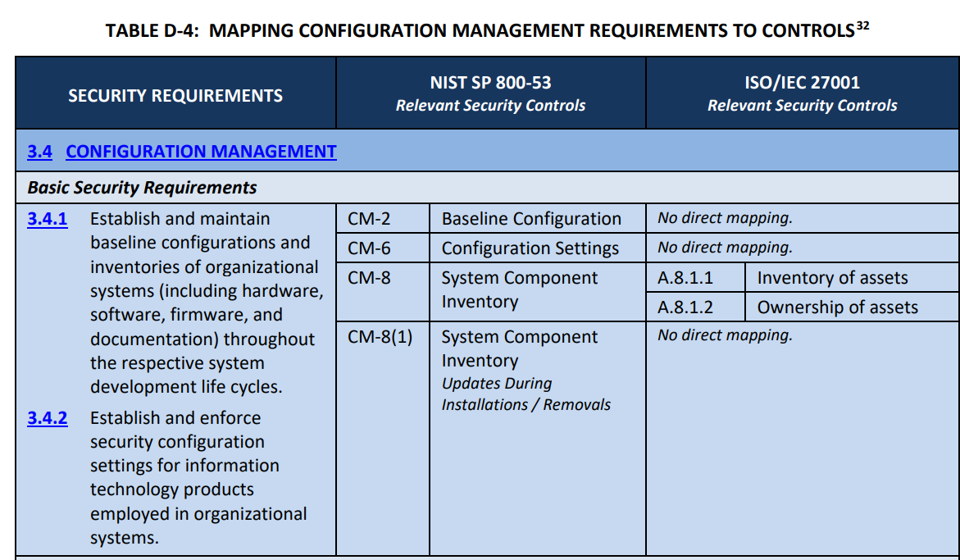Click the "Configuration Settings" control name
Screen dimensions: 960x560
pyautogui.click(x=530, y=248)
